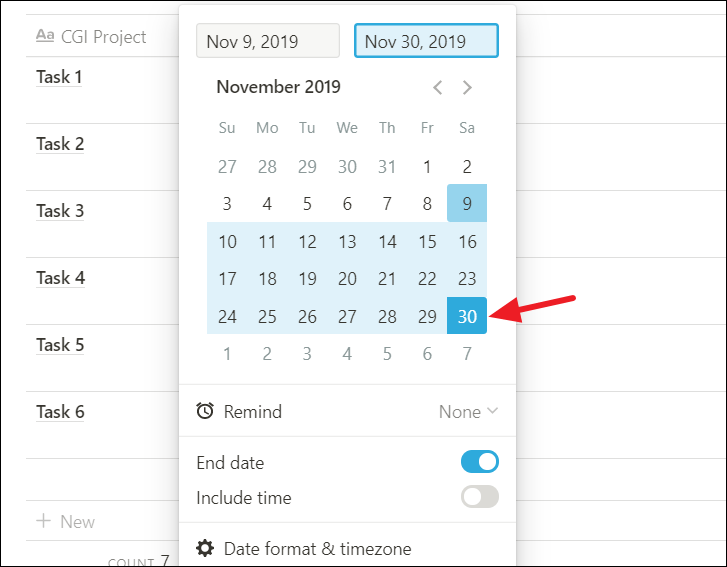
Task: Go to next month with right chevron
Action: click(467, 87)
